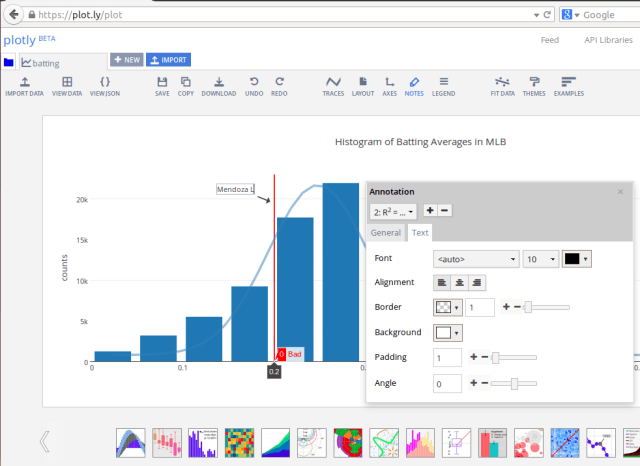The image size is (640, 466).
Task: Undo the last change
Action: pyautogui.click(x=253, y=82)
